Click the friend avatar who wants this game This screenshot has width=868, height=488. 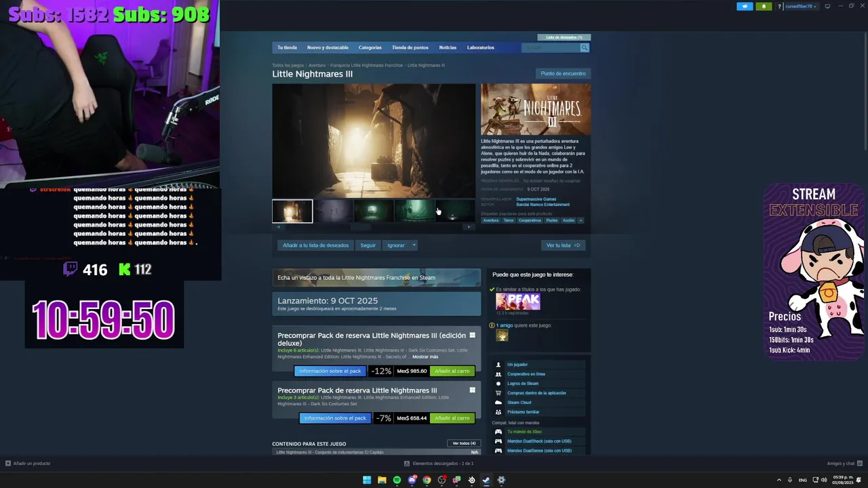pyautogui.click(x=502, y=335)
